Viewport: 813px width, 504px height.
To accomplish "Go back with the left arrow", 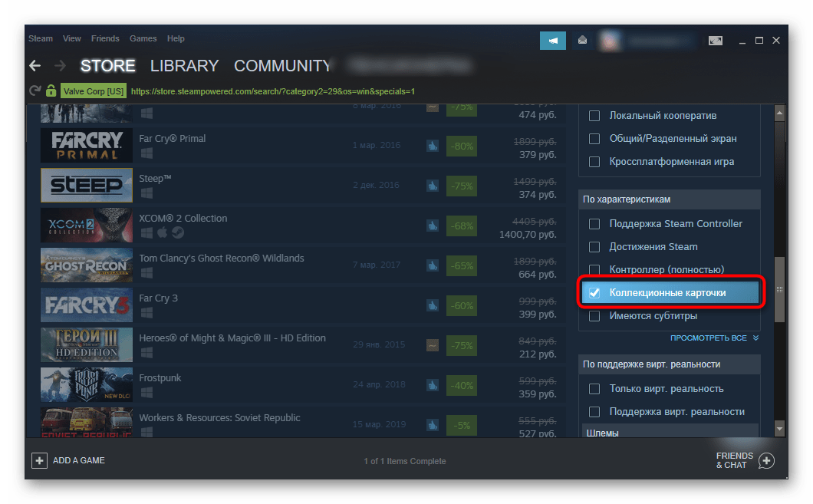I will [x=35, y=66].
